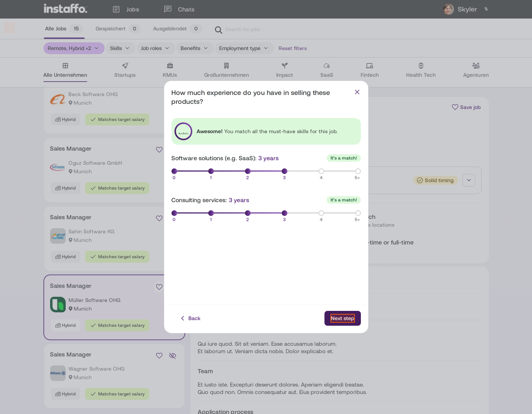Screen dimensions: 532x414
Task: Click the Reset filters link
Action: [x=293, y=48]
